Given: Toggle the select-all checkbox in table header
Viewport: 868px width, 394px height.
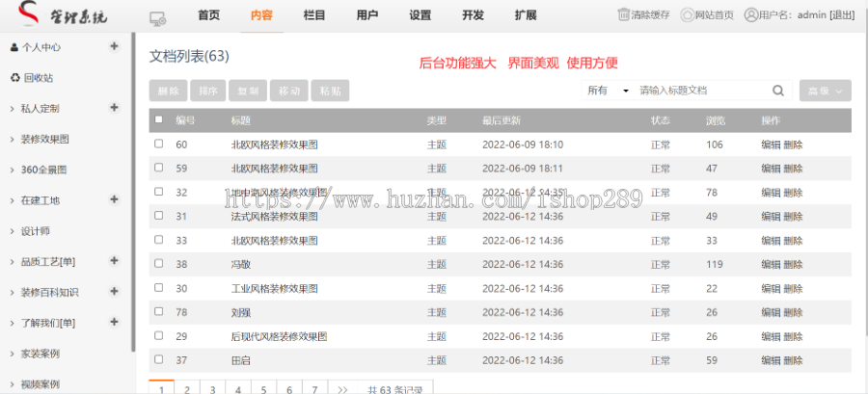Looking at the screenshot, I should point(159,119).
